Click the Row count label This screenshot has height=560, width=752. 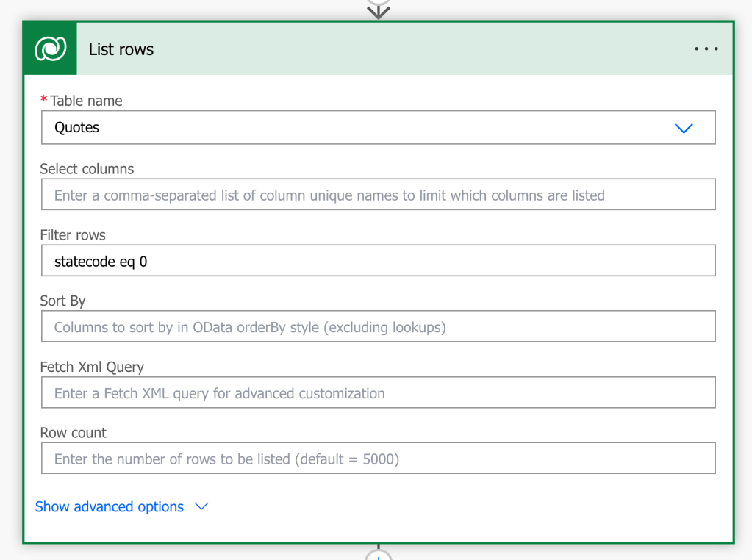click(x=74, y=433)
